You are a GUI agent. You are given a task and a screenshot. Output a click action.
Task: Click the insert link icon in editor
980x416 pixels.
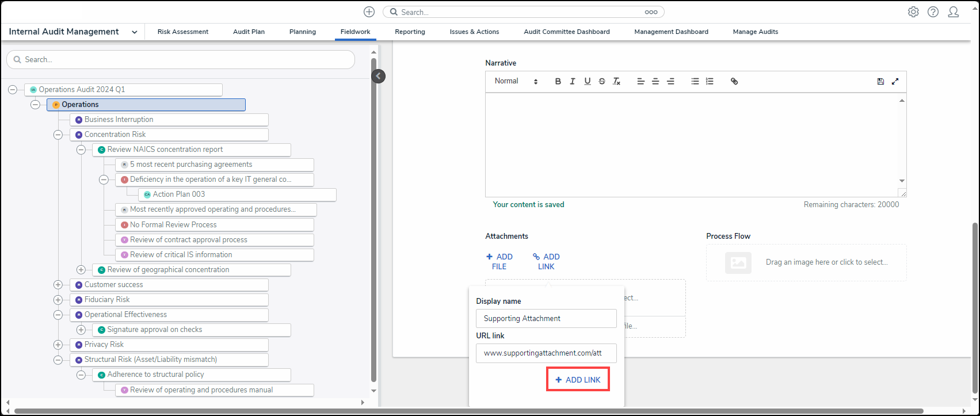click(x=734, y=82)
